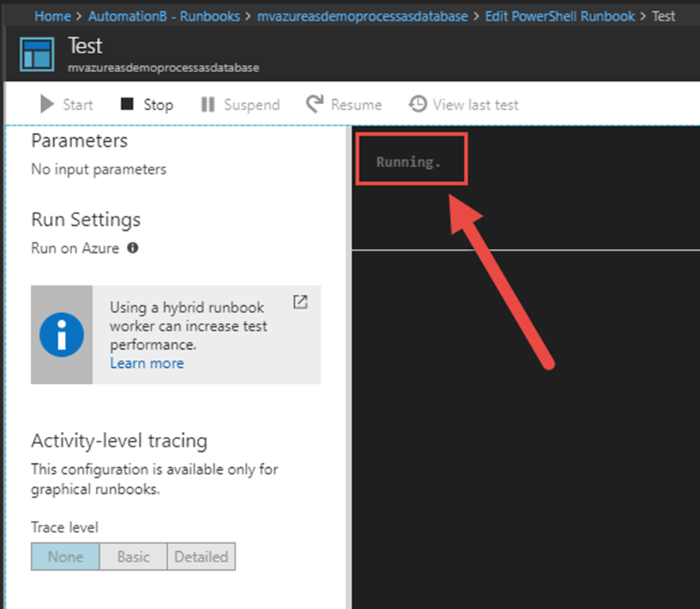Open hybrid worker external link icon
Screen dimensions: 700x609
[x=300, y=302]
